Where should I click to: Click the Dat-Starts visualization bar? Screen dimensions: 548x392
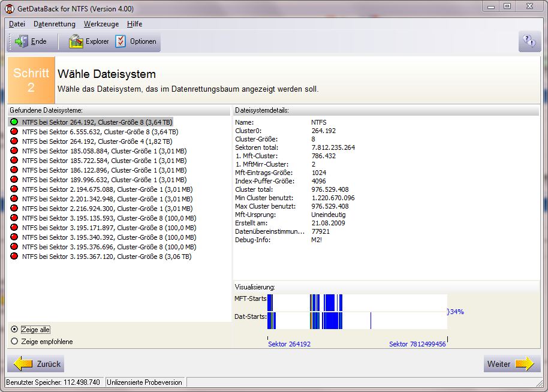357,321
